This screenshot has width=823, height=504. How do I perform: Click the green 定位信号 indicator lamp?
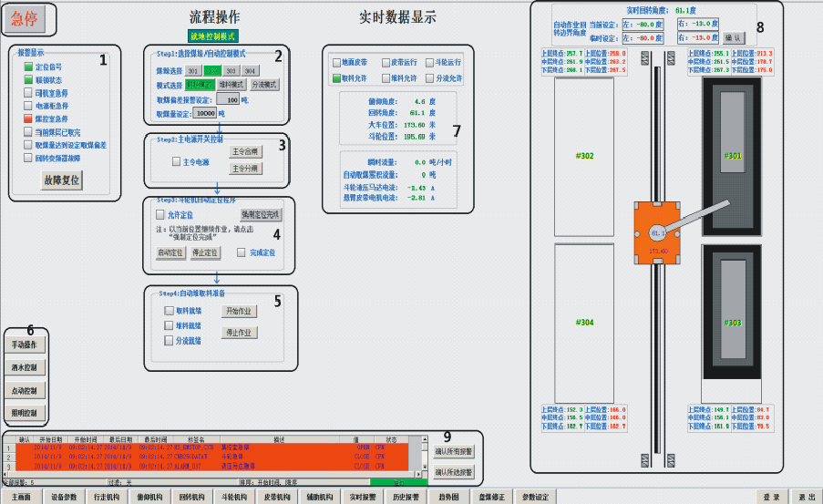pos(28,67)
